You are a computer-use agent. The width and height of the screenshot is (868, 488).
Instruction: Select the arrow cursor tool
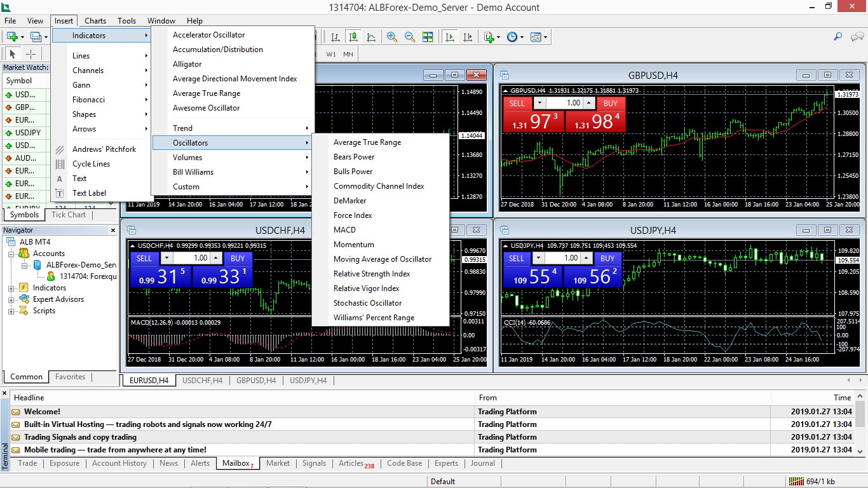pyautogui.click(x=13, y=54)
